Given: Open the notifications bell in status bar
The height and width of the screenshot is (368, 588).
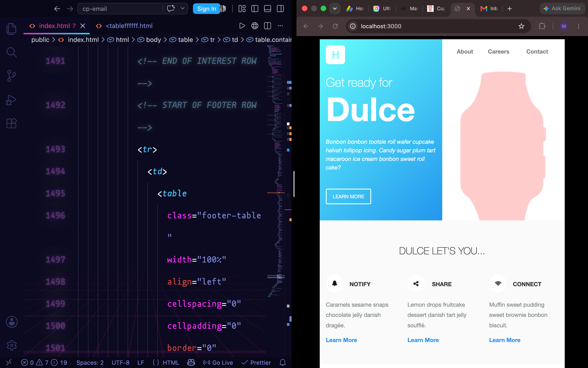Looking at the screenshot, I should click(x=283, y=363).
